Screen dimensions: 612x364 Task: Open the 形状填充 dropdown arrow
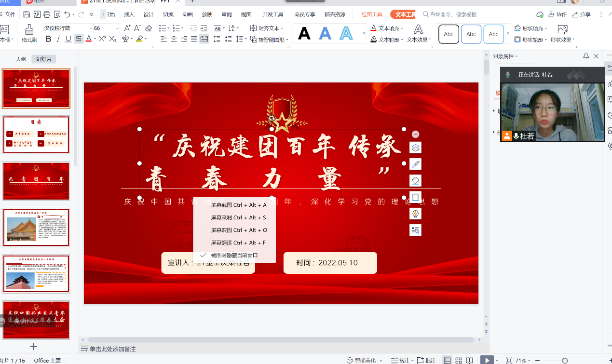click(x=546, y=28)
